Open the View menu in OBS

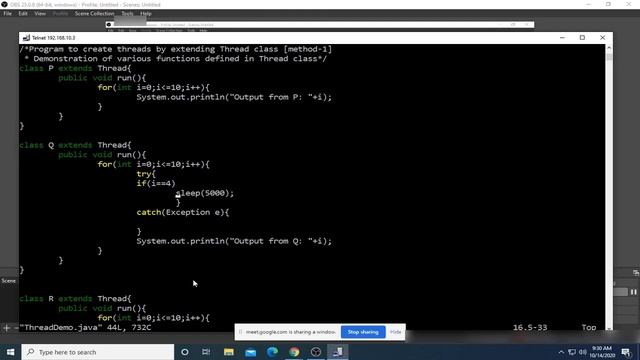coord(40,13)
